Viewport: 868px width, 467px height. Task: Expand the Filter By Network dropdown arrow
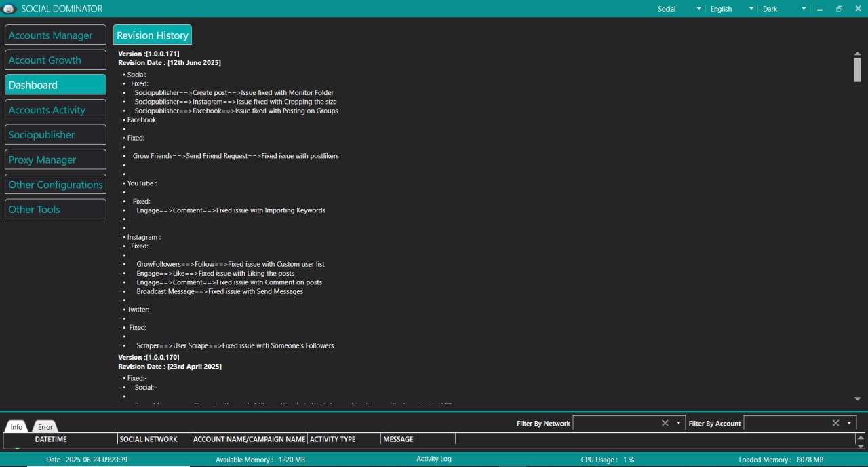click(678, 423)
